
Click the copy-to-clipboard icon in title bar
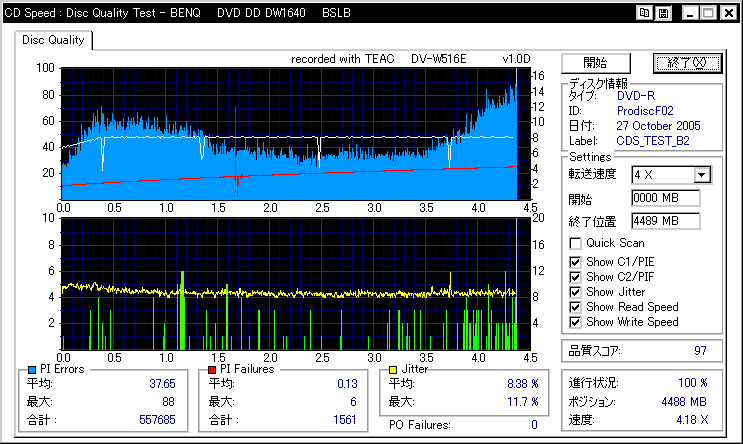tap(644, 13)
